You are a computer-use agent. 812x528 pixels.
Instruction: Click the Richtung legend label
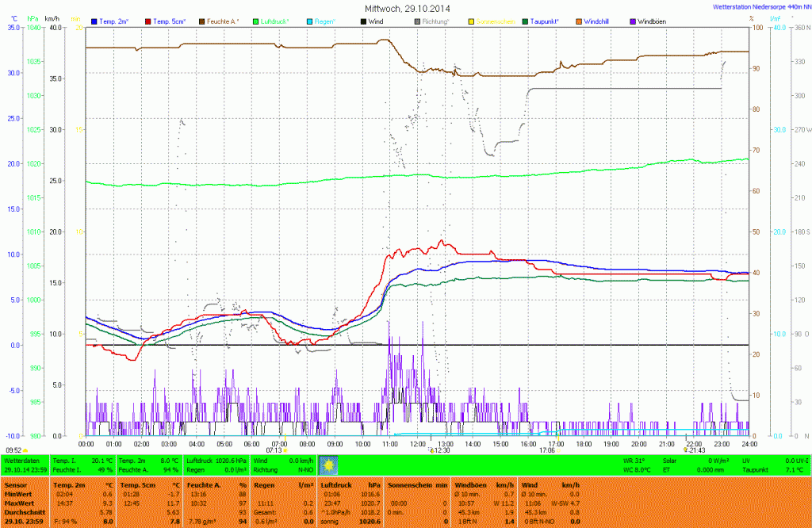(435, 21)
